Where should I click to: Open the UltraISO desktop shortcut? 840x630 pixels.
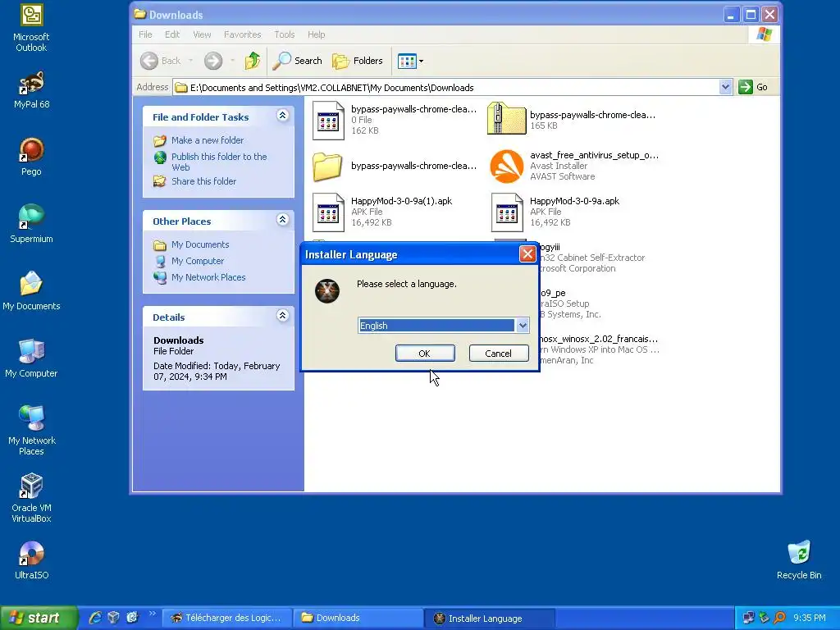pos(31,559)
